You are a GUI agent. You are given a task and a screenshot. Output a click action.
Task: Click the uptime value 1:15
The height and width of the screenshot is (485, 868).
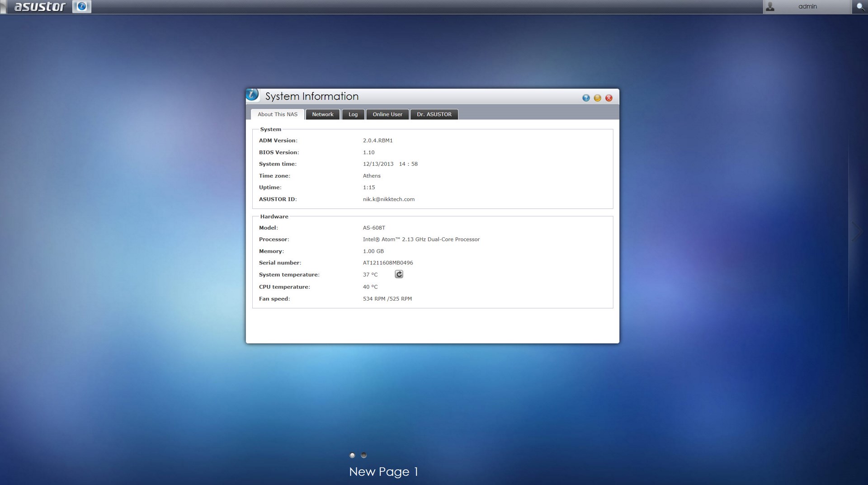(369, 188)
